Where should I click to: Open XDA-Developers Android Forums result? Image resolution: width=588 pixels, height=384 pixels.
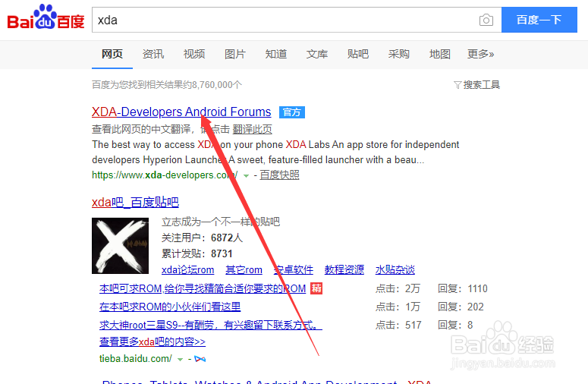(x=181, y=112)
